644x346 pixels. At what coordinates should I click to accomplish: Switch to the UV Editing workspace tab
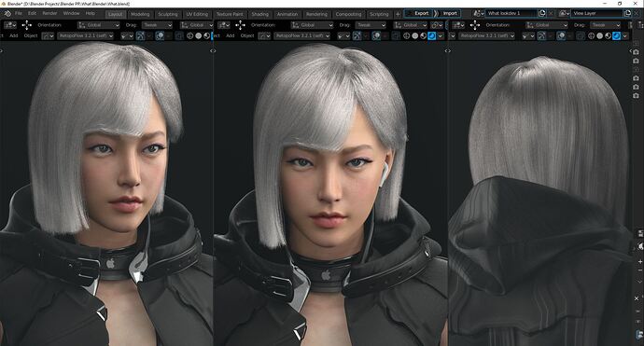click(x=197, y=14)
